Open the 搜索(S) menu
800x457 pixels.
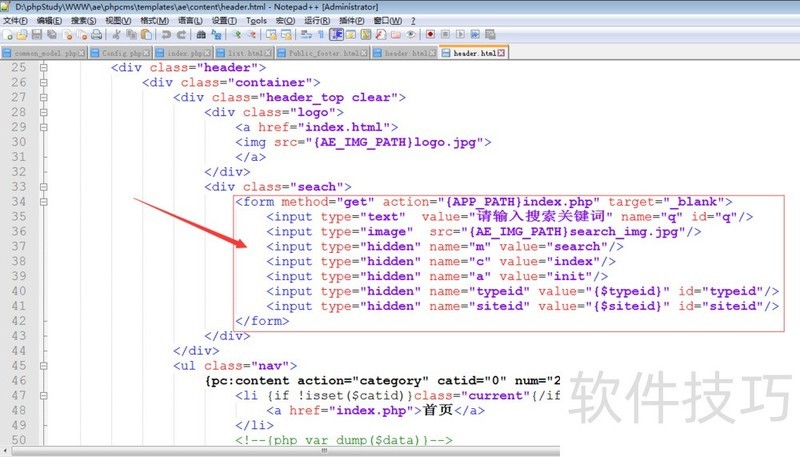(84, 20)
